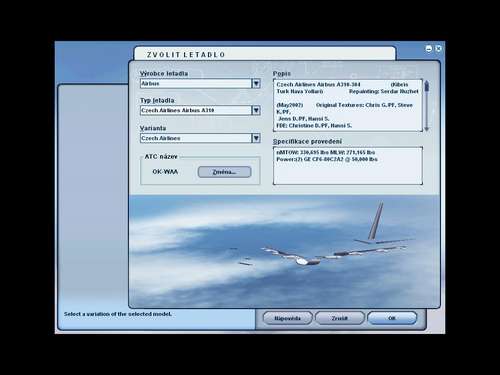The image size is (500, 375).
Task: Click the OK-WAA ATC name text
Action: pyautogui.click(x=165, y=172)
